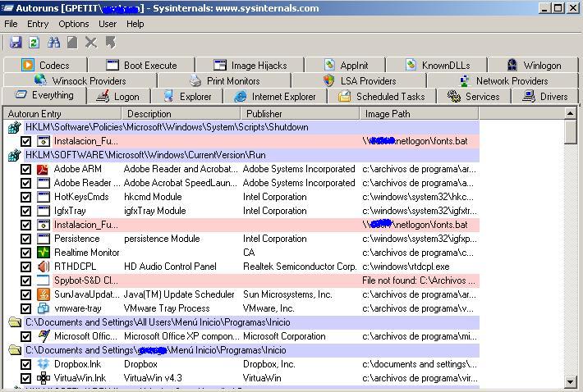Image resolution: width=583 pixels, height=392 pixels.
Task: Click the Adobe ARM entry icon
Action: 44,169
